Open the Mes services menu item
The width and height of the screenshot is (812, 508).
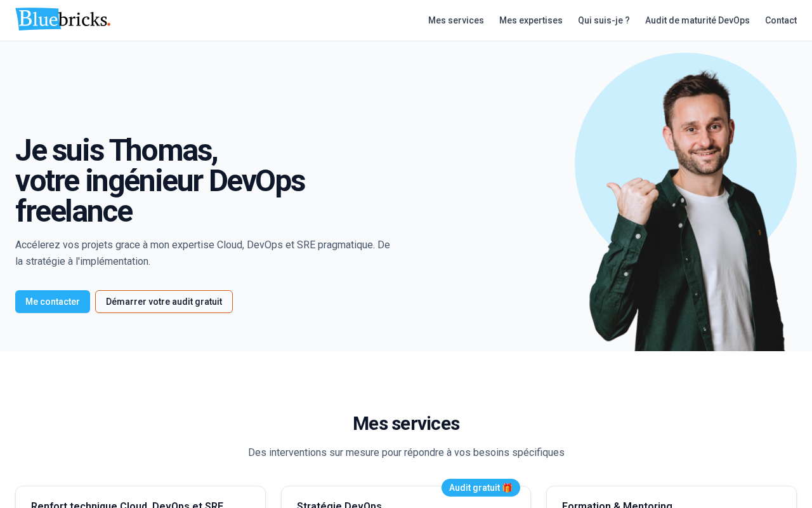pos(456,20)
